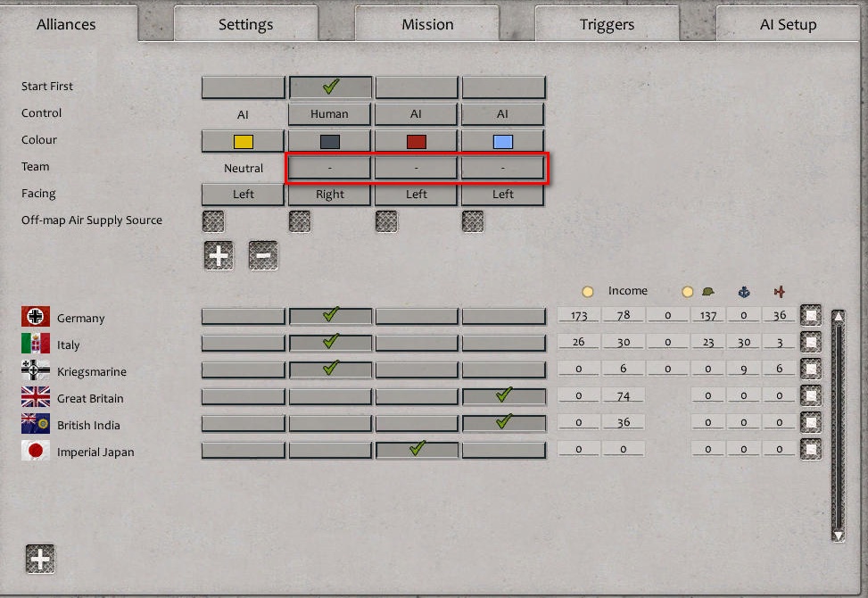Change facing Left for blue alliance

click(x=503, y=195)
